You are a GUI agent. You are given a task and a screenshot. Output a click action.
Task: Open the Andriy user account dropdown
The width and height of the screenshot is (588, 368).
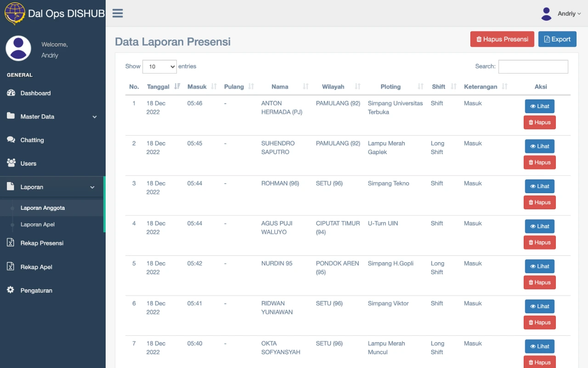click(561, 14)
